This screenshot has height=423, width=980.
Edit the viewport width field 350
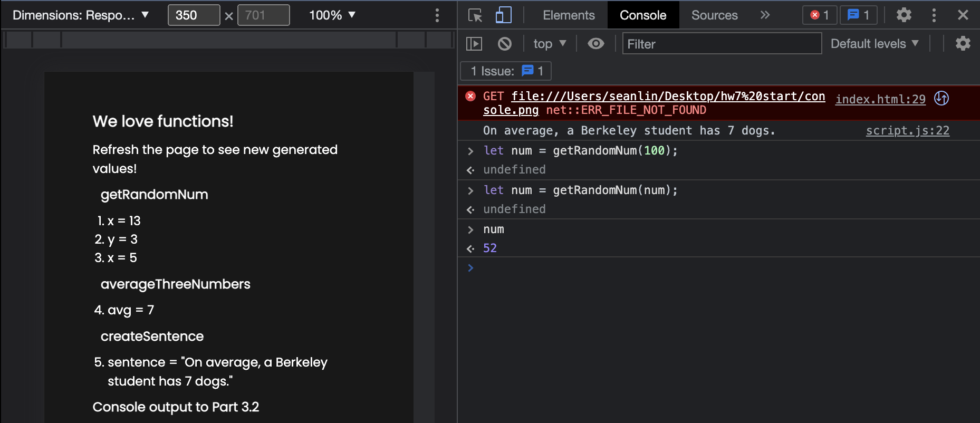tap(194, 15)
